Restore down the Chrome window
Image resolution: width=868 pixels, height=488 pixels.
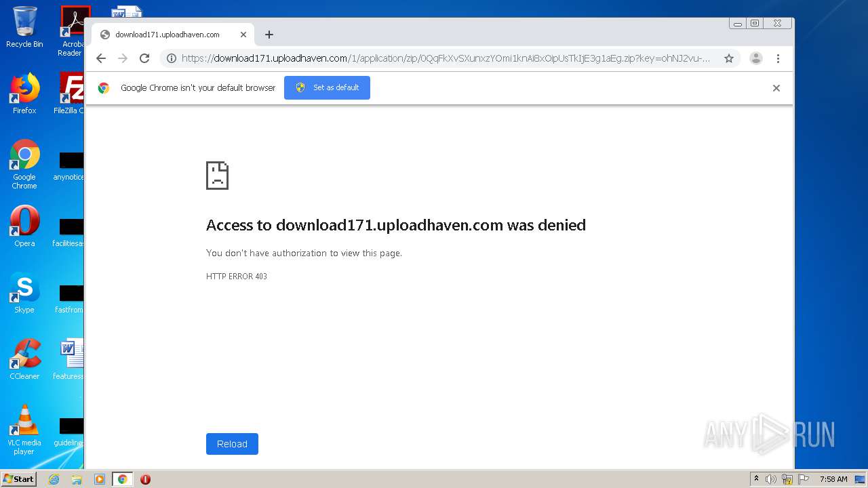(x=755, y=23)
